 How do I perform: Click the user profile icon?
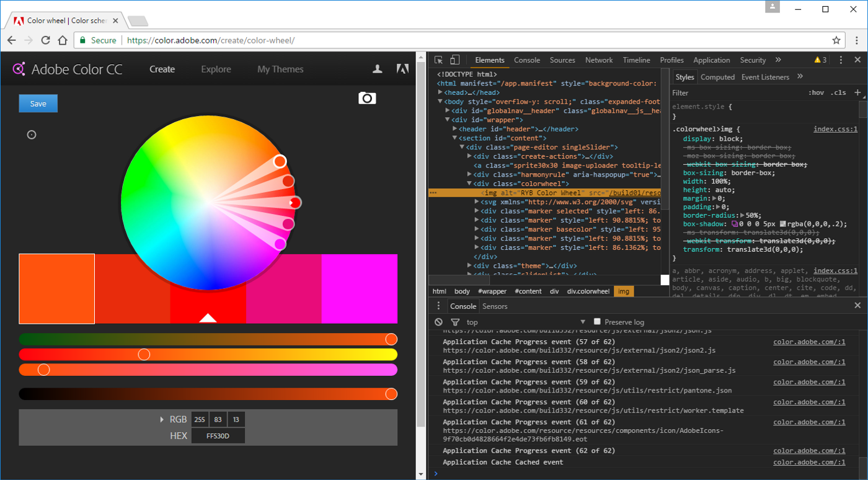click(377, 69)
